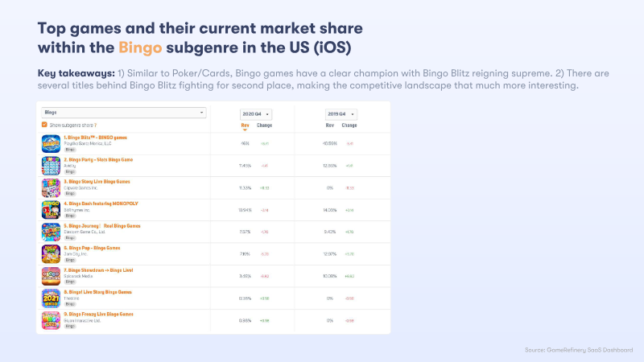Click the Bingo Party app icon
The height and width of the screenshot is (362, 644).
pos(51,166)
